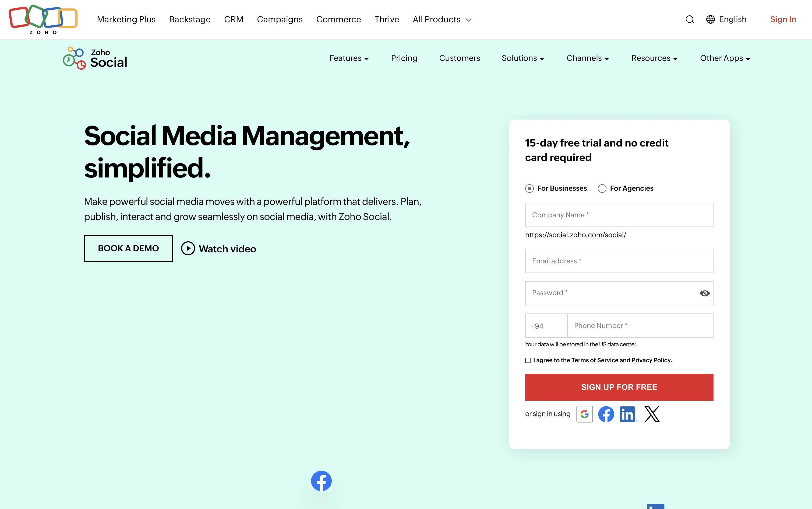Focus the Phone Number field

coord(640,326)
